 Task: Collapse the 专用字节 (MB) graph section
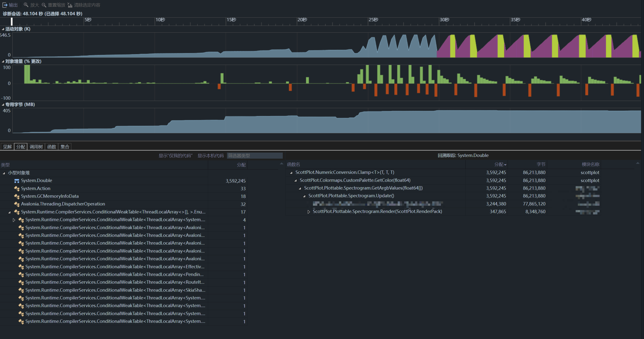click(x=3, y=105)
